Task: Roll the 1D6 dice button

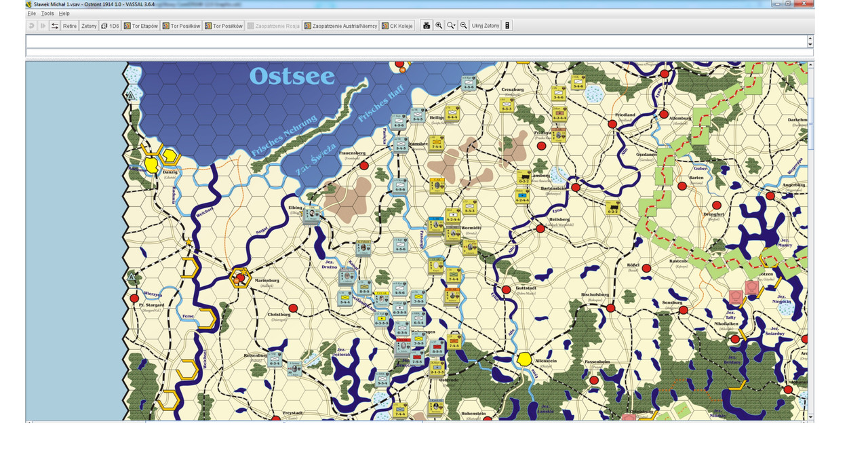Action: (x=111, y=26)
